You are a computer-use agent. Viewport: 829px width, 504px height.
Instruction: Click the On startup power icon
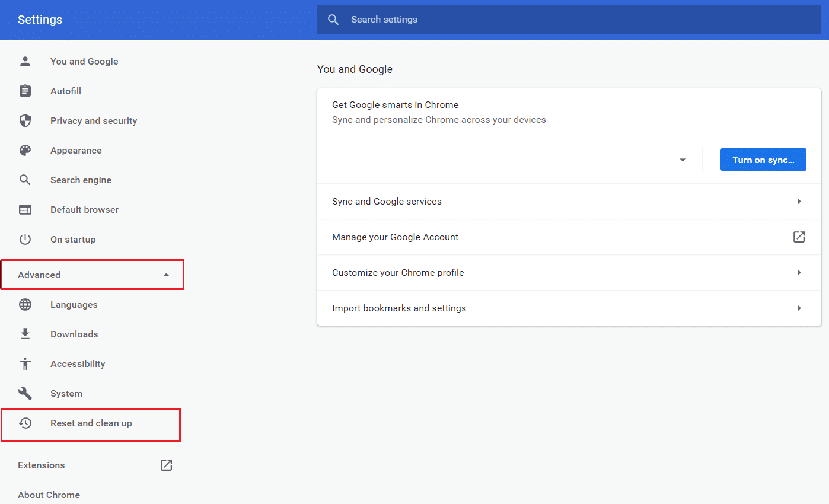(x=25, y=239)
